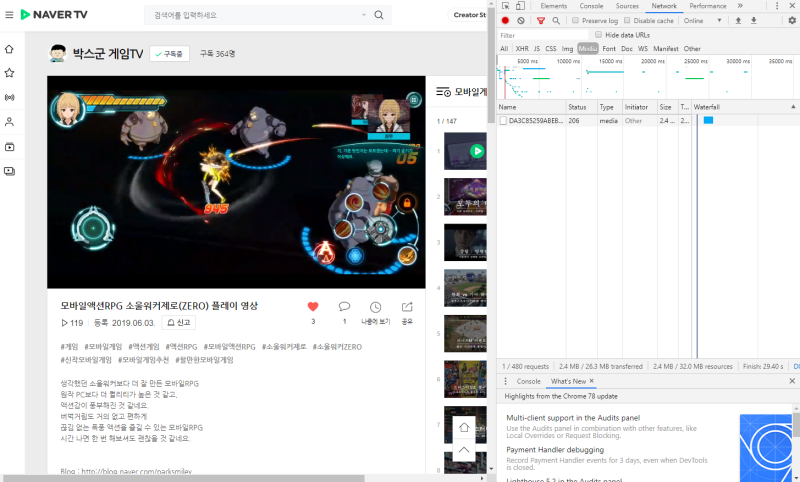The height and width of the screenshot is (482, 800).
Task: Open the person profile sidebar icon
Action: click(x=9, y=122)
